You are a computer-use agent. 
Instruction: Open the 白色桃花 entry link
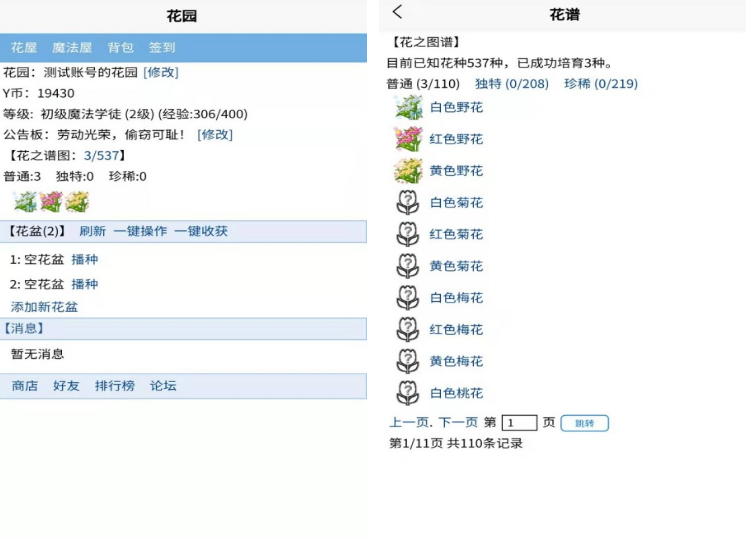click(456, 393)
